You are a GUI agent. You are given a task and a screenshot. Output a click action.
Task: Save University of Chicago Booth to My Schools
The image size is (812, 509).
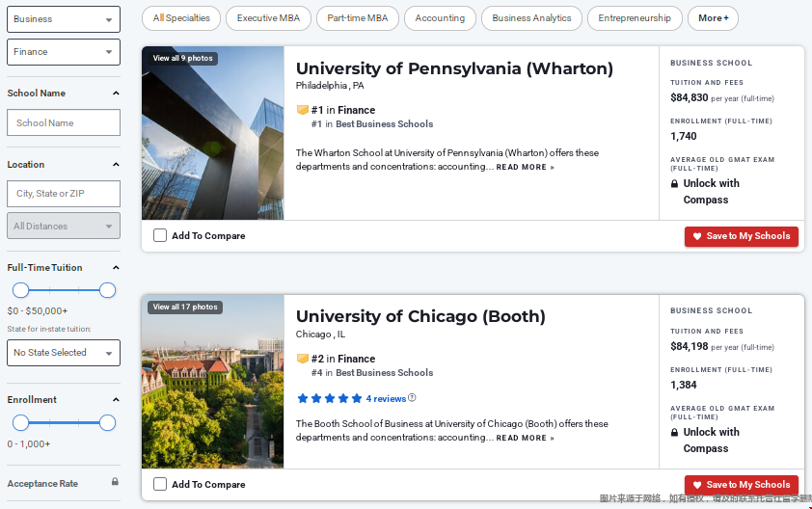click(742, 485)
